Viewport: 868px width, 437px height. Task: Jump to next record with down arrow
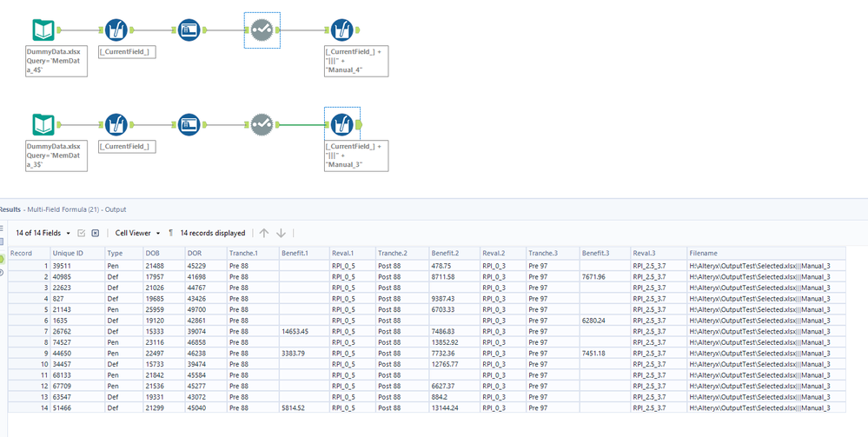282,233
